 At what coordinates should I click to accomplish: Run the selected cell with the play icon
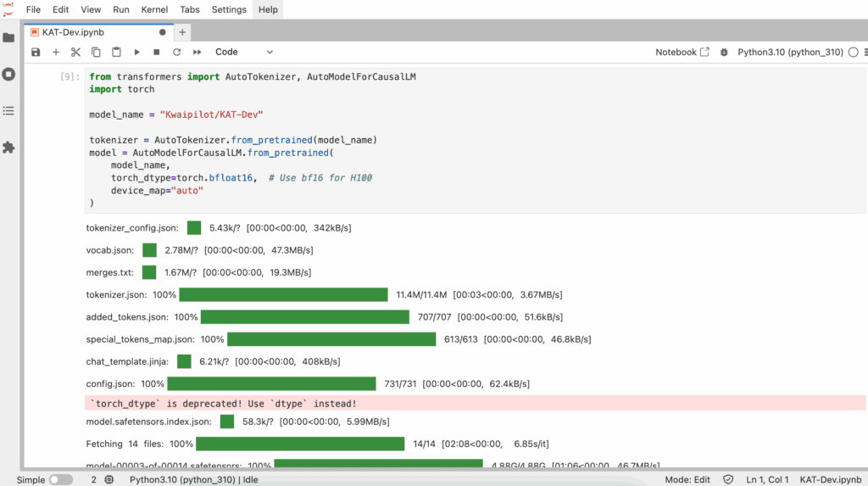click(136, 52)
